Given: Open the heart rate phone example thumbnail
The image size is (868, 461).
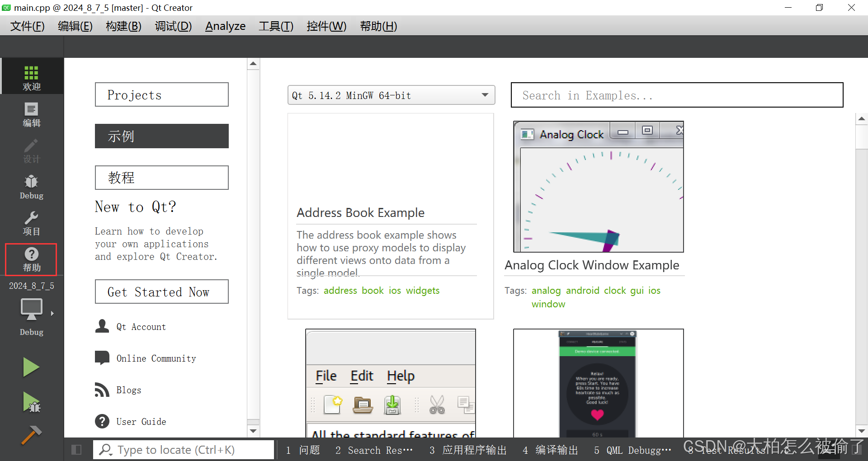Looking at the screenshot, I should 599,383.
